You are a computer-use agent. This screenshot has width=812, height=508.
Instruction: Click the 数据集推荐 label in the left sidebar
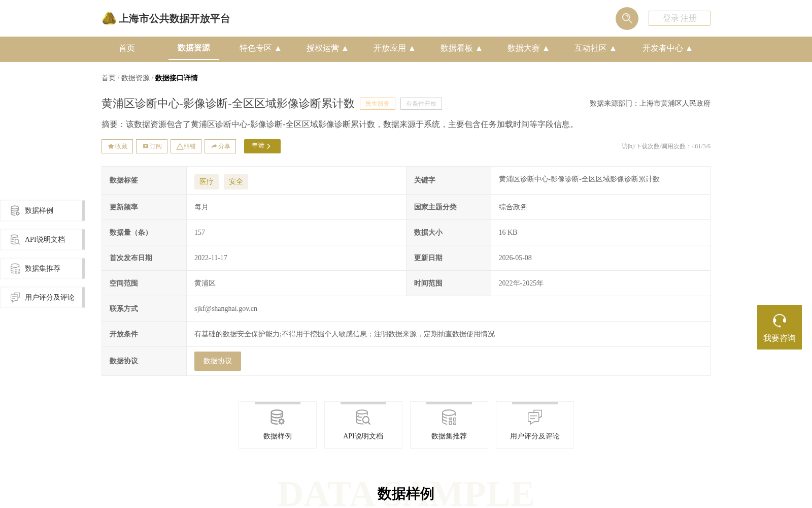(43, 269)
